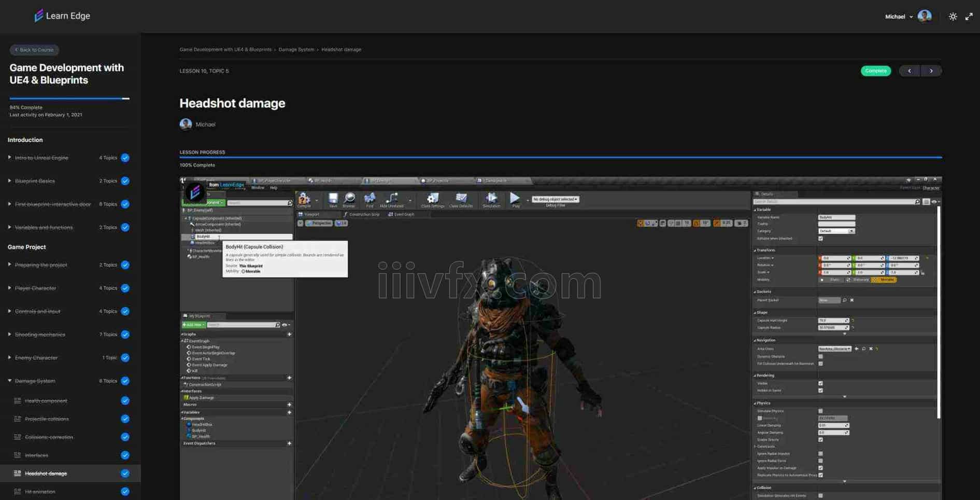Click the Functions plus icon
The height and width of the screenshot is (500, 980).
[x=289, y=378]
